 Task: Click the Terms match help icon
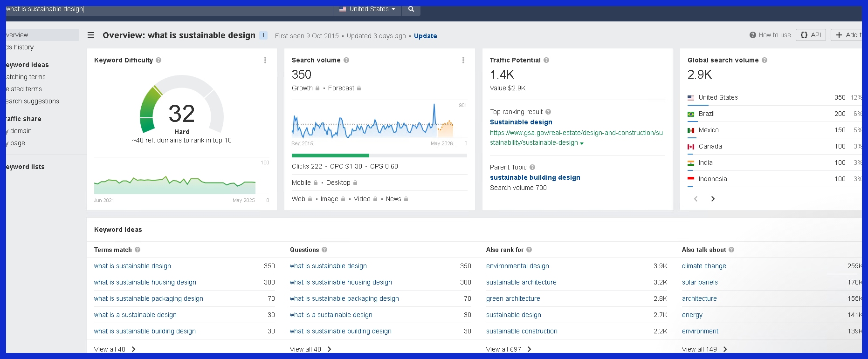138,250
